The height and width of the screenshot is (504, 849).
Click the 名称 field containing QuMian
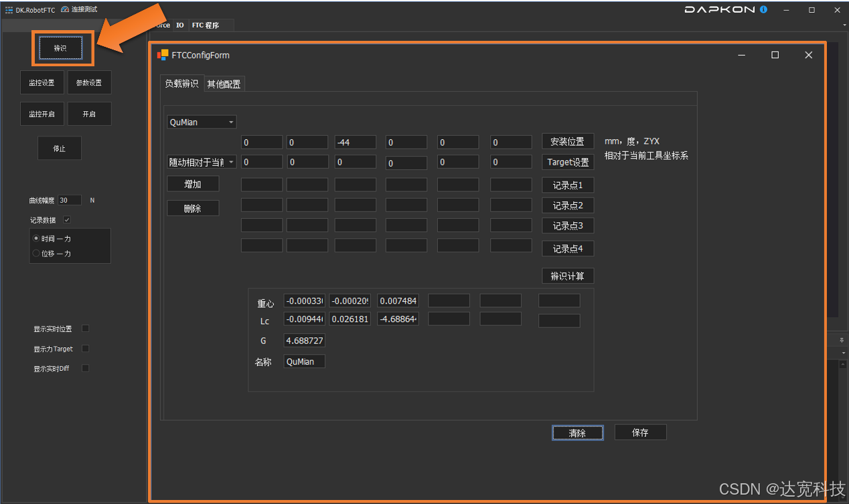click(305, 361)
